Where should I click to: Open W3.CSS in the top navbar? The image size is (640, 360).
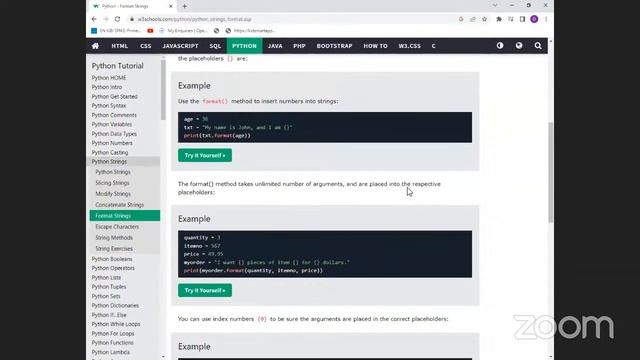(x=409, y=46)
